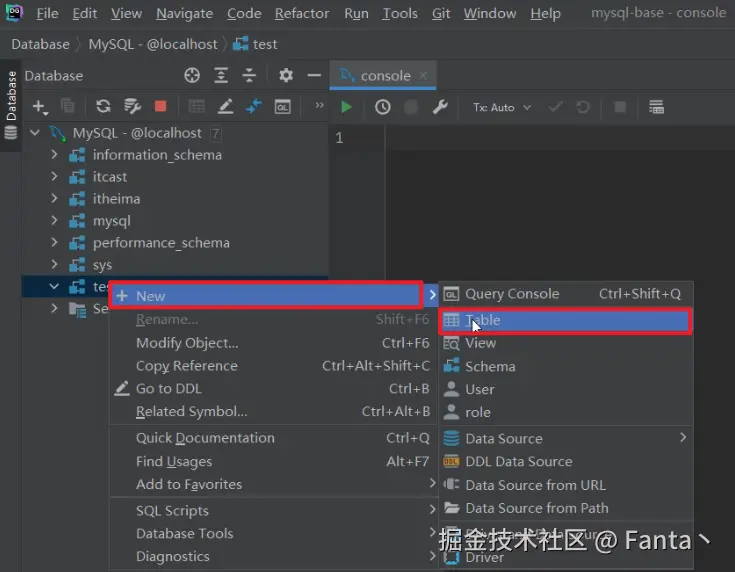Expand the sys schema
This screenshot has width=735, height=572.
[54, 264]
